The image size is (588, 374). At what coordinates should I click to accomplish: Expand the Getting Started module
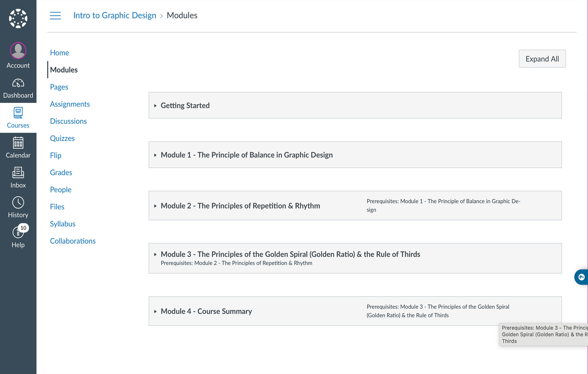[x=156, y=106]
